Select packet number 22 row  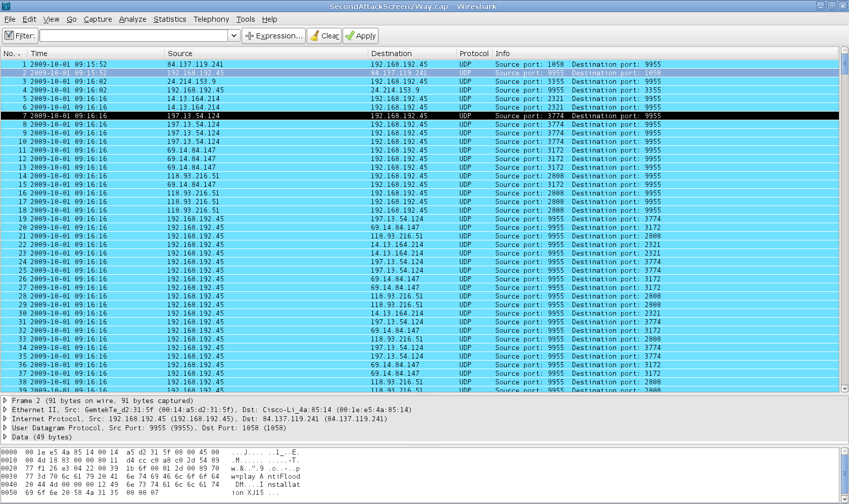click(419, 244)
